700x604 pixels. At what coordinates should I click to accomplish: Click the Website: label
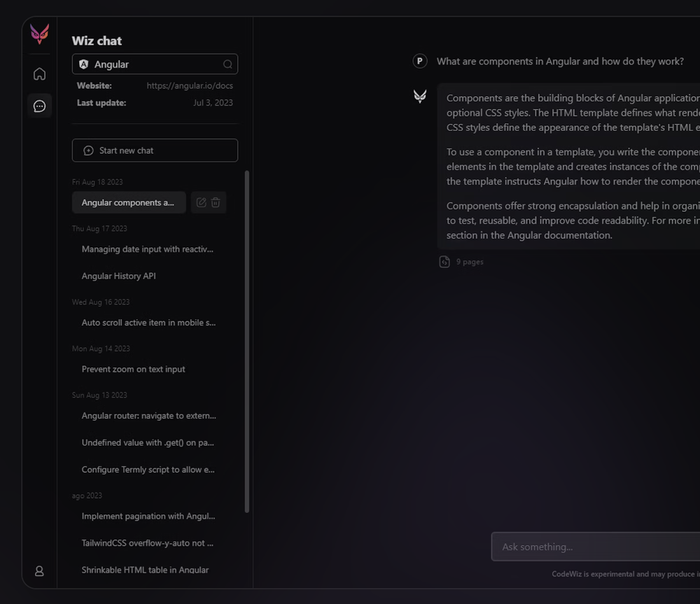[x=94, y=85]
